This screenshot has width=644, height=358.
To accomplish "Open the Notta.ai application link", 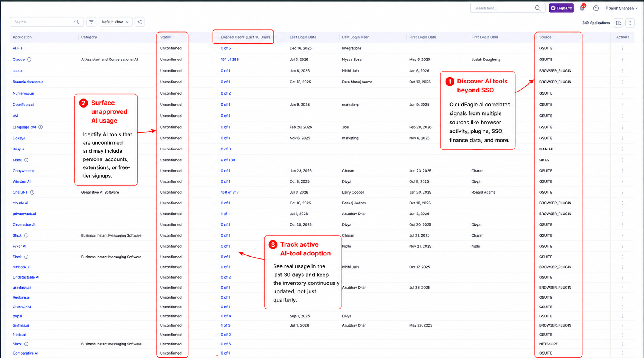I will point(19,335).
